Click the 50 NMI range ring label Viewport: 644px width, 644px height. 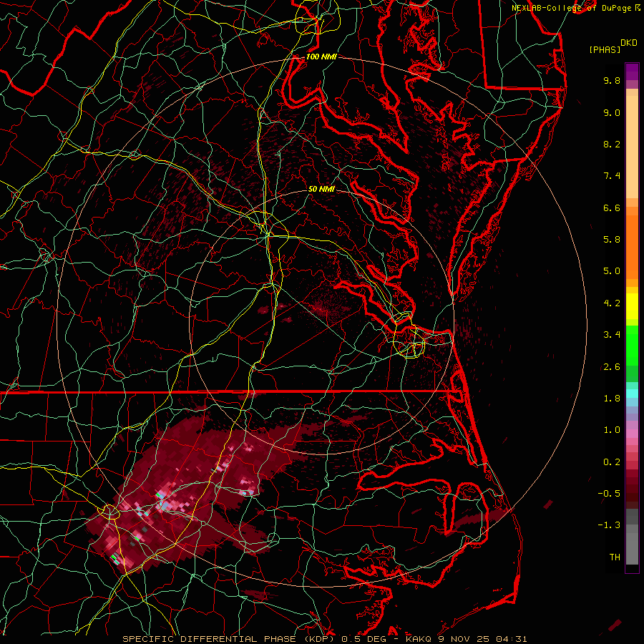[x=321, y=189]
